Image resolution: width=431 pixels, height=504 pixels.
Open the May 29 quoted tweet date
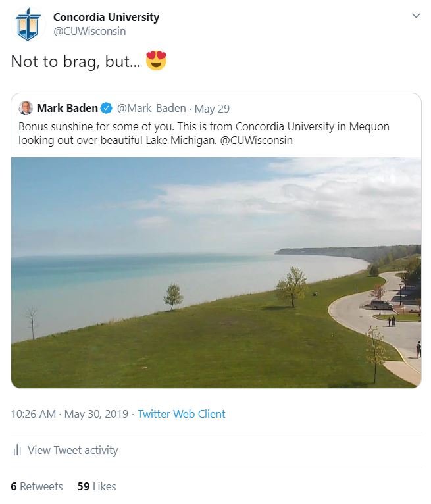[212, 109]
